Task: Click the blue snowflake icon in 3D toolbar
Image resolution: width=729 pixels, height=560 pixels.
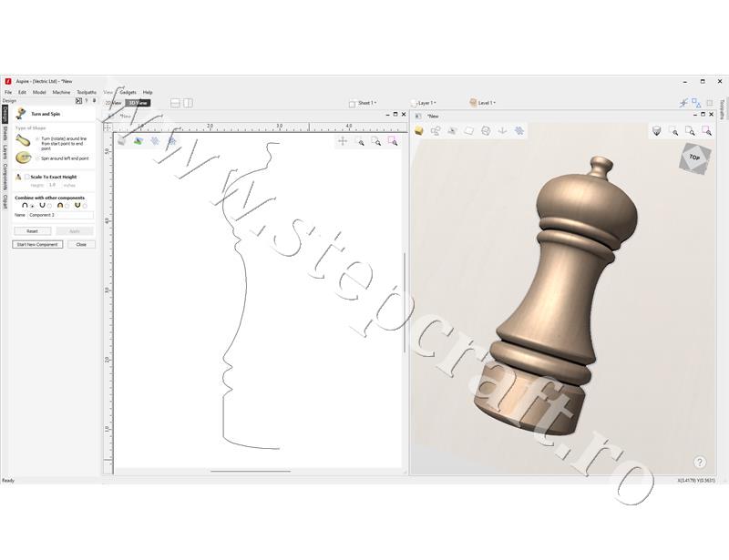Action: tap(519, 131)
